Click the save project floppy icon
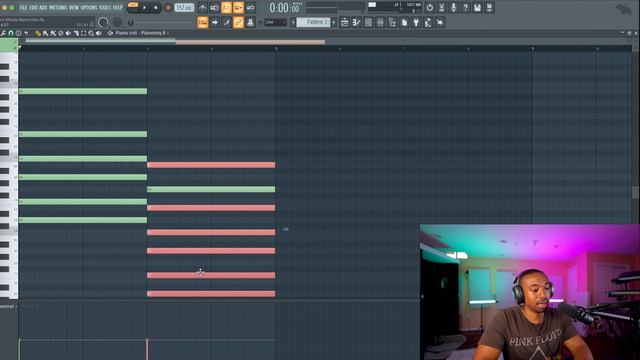Image resolution: width=640 pixels, height=360 pixels. [x=477, y=7]
